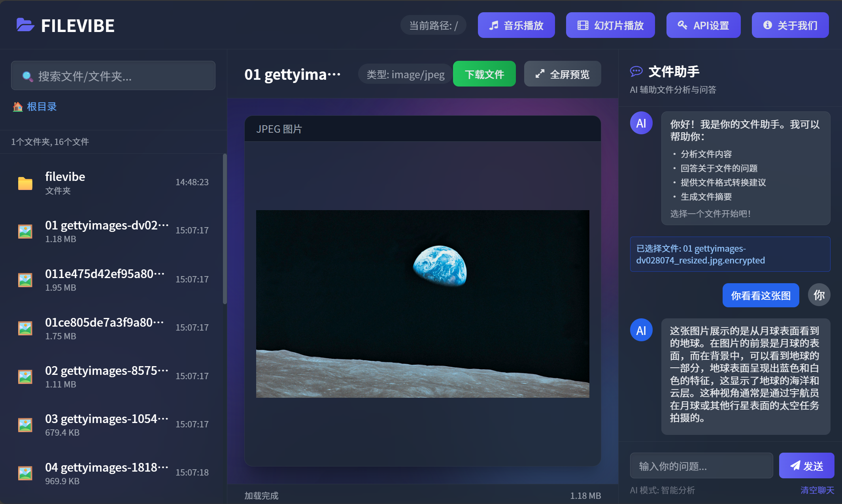The width and height of the screenshot is (842, 504).
Task: Click the 文件助手 chat bubble icon
Action: pyautogui.click(x=636, y=71)
